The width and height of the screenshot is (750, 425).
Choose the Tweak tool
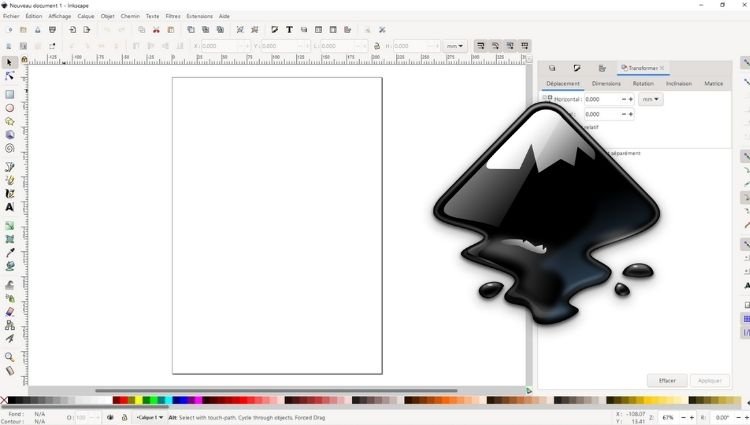[10, 285]
